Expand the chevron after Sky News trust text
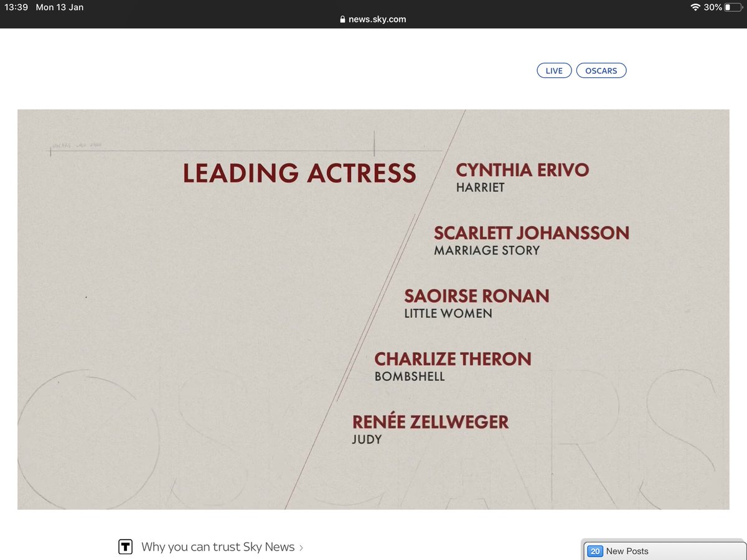The width and height of the screenshot is (747, 560). pos(301,548)
